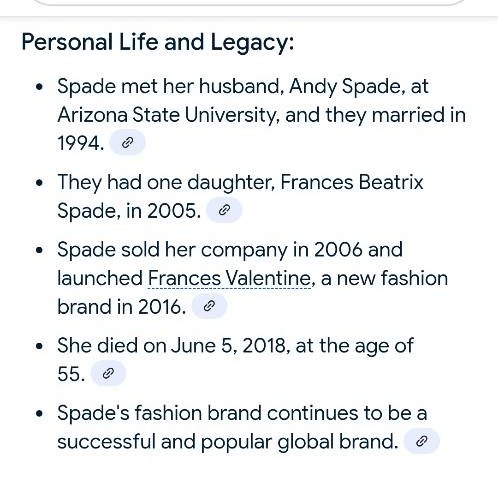
Task: Click the 'She died on June 5, 2018' line
Action: tap(171, 346)
